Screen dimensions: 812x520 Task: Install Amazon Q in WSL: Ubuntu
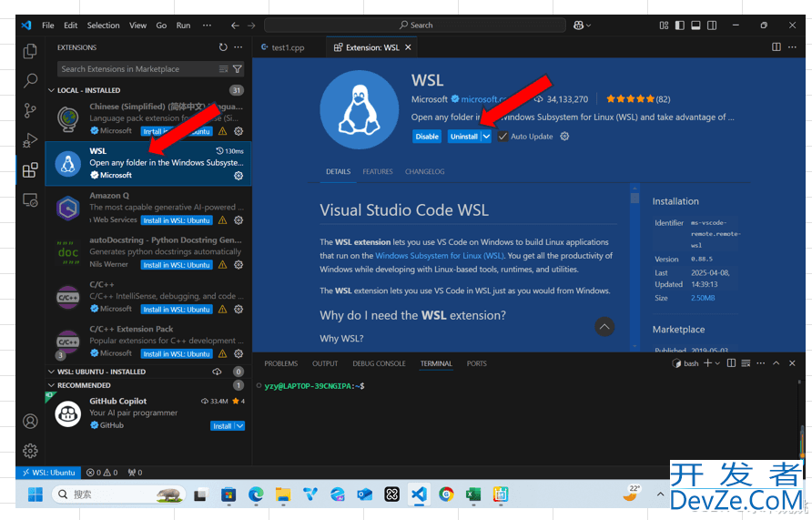pos(177,220)
